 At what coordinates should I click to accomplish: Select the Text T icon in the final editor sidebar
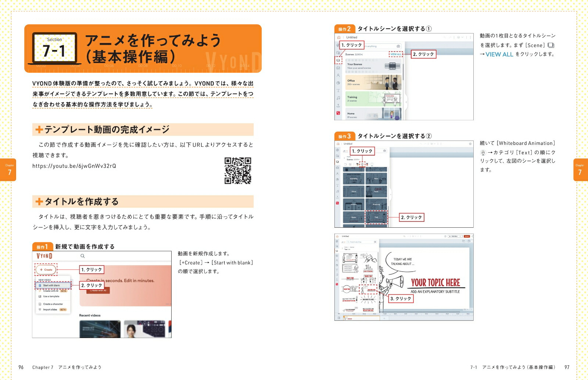(x=337, y=270)
